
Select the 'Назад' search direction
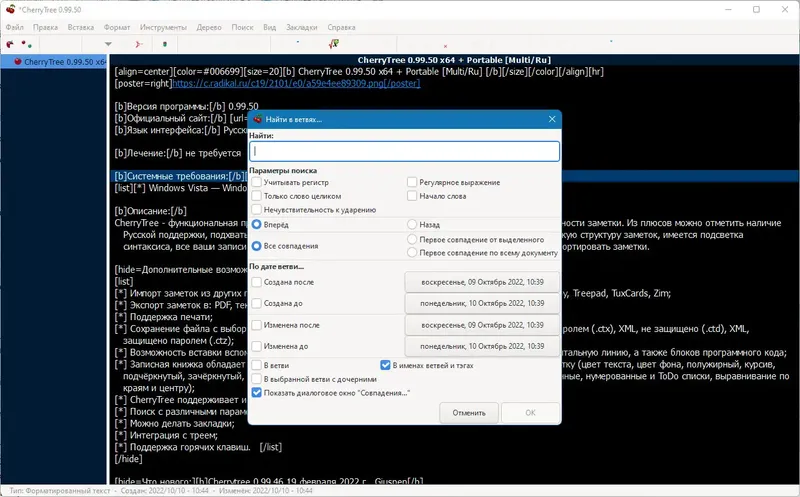(x=412, y=225)
